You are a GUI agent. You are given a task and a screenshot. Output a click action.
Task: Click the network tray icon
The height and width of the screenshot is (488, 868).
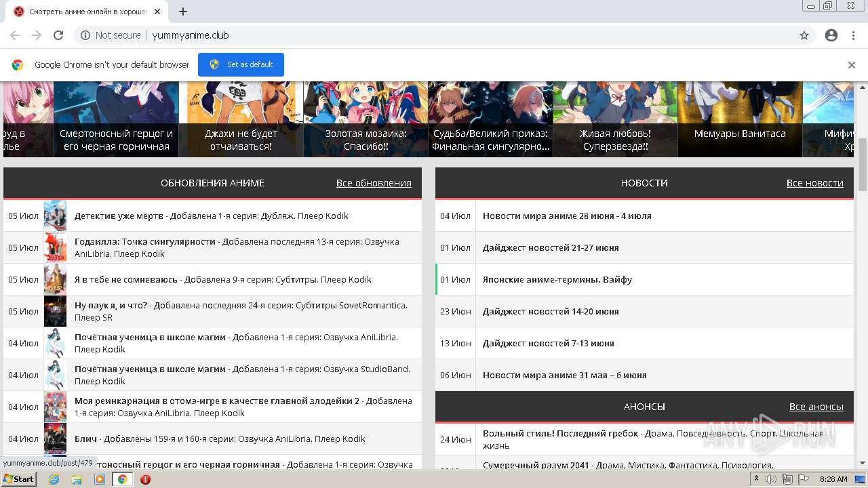click(x=787, y=479)
